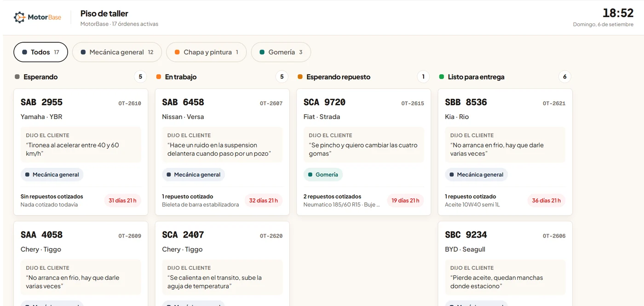Image resolution: width=644 pixels, height=306 pixels.
Task: Click the BYD · Seagull model text
Action: pyautogui.click(x=465, y=249)
